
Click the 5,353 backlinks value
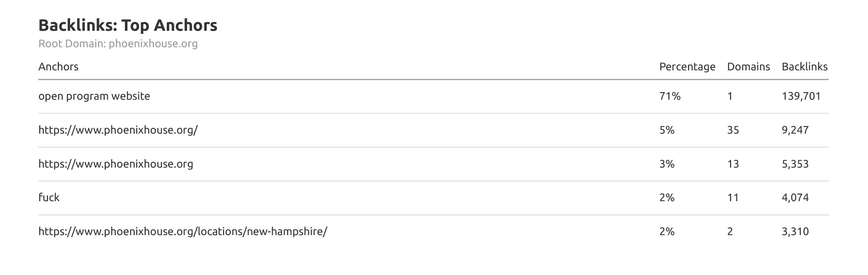tap(795, 164)
